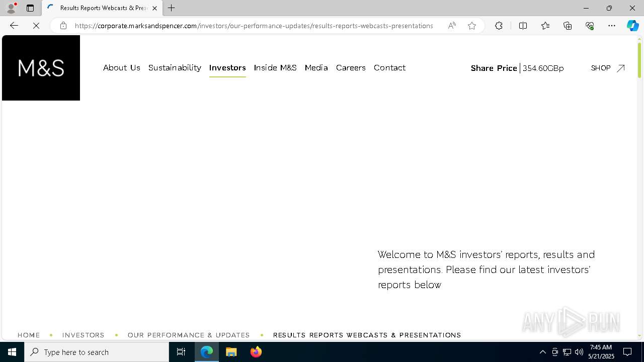Show hidden tray icons
644x362 pixels.
coord(542,352)
